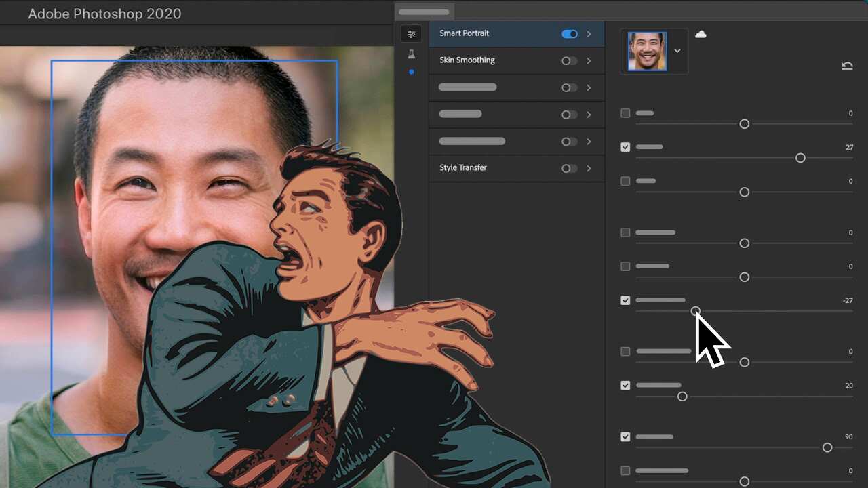The width and height of the screenshot is (868, 488).
Task: Uncheck the checkbox showing value 27
Action: (625, 147)
